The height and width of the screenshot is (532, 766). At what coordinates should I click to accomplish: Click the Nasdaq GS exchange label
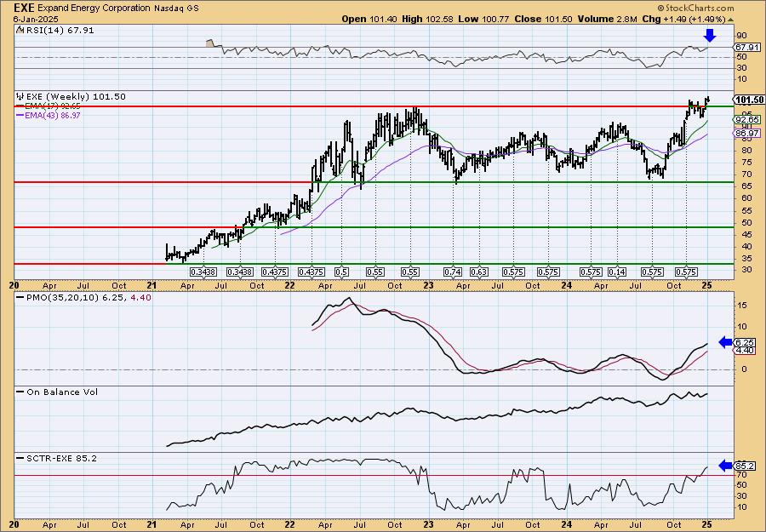(176, 9)
